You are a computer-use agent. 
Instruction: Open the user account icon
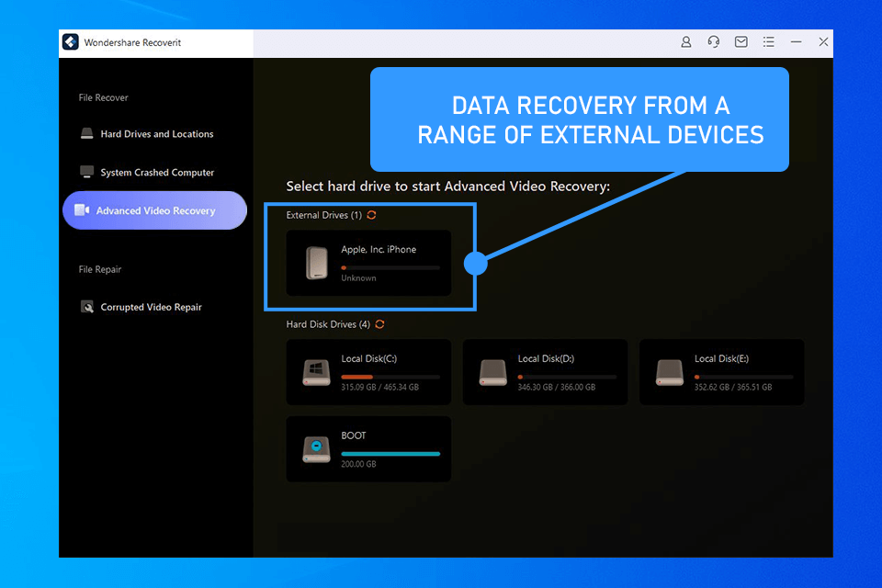[685, 42]
